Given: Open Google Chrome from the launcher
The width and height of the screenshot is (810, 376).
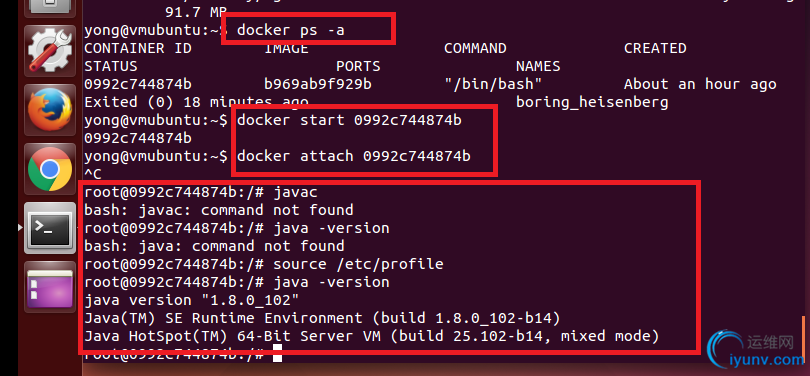Looking at the screenshot, I should [50, 168].
